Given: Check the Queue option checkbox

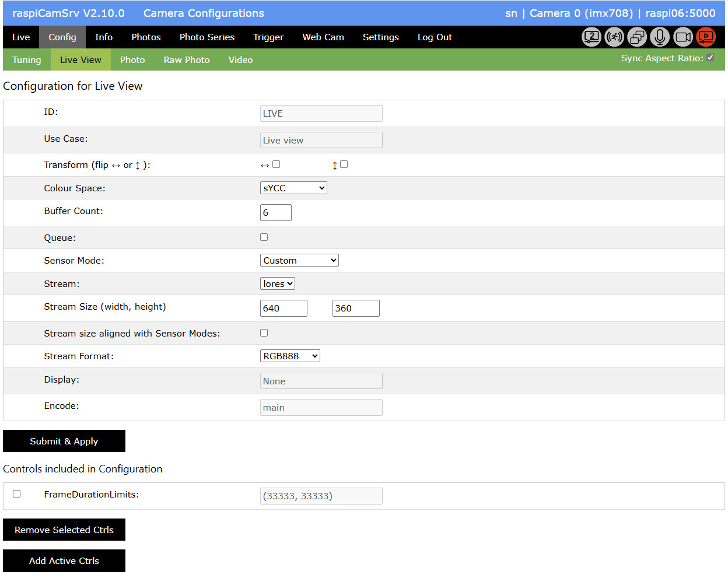Looking at the screenshot, I should 264,237.
